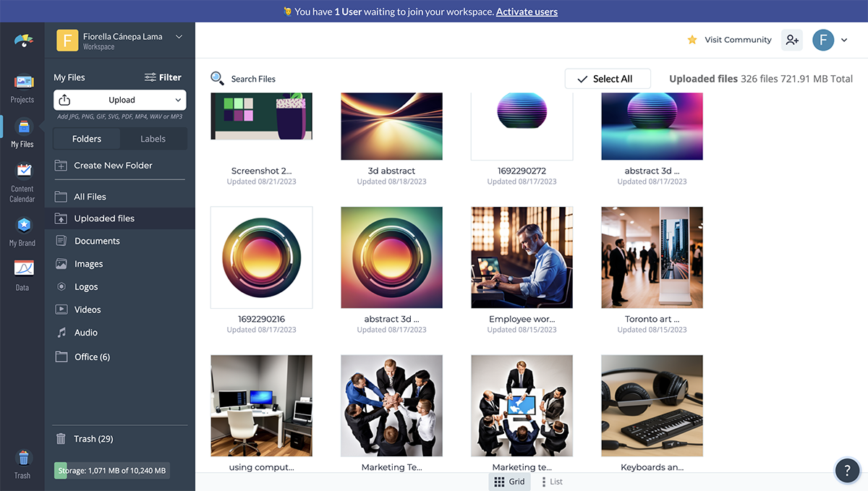This screenshot has height=491, width=868.
Task: Toggle the Grid view option
Action: [510, 481]
